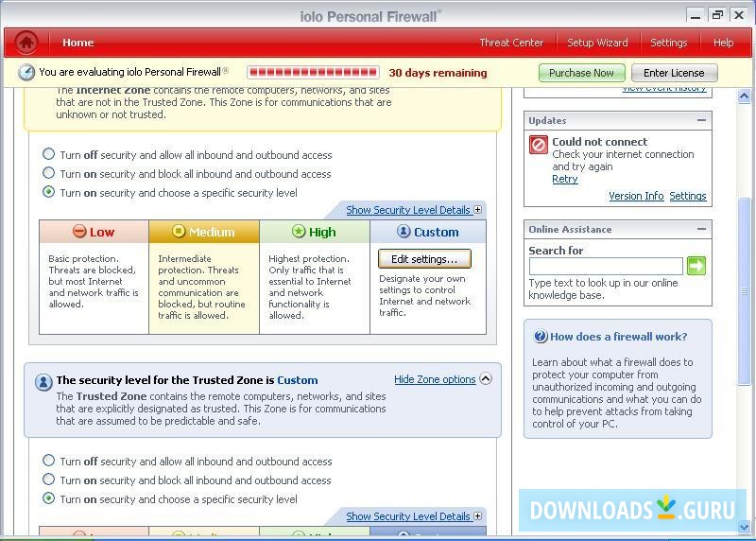Choose the Custom security level tab

point(428,232)
